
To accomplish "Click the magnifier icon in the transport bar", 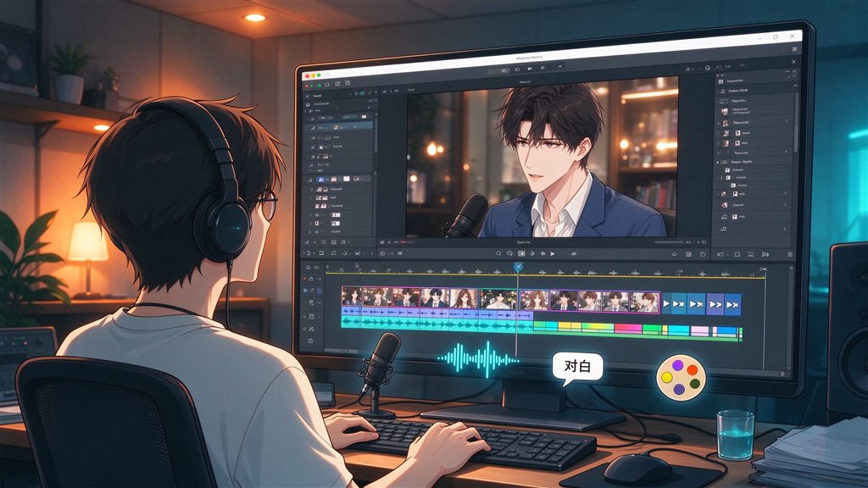I will click(x=498, y=253).
